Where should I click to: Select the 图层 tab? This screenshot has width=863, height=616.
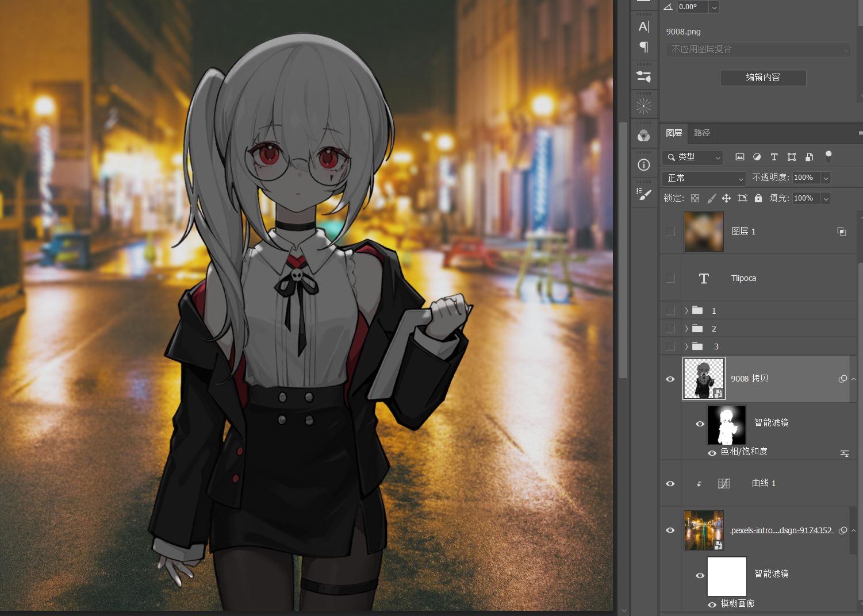click(674, 133)
